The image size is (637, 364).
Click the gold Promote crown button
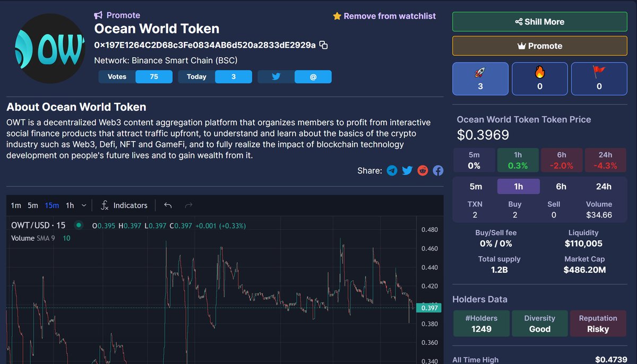tap(540, 46)
